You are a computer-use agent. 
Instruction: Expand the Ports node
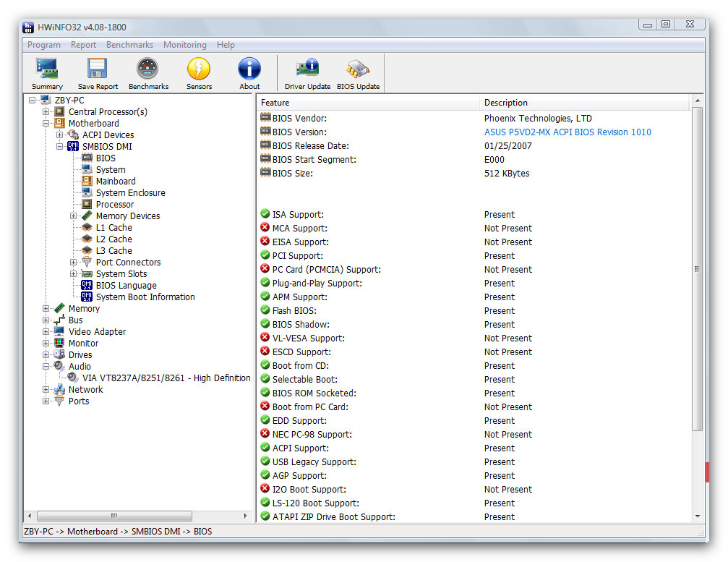pyautogui.click(x=46, y=401)
